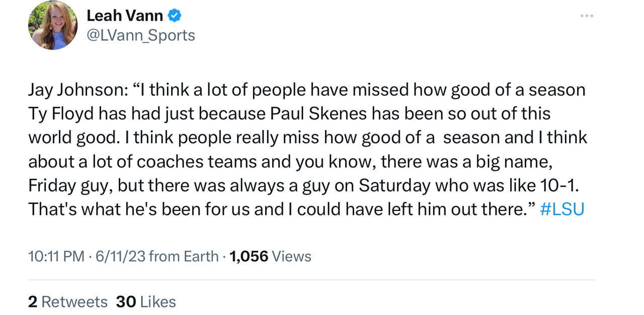The width and height of the screenshot is (644, 315).
Task: Click the words "Friday guy" in the tweet
Action: click(x=71, y=185)
